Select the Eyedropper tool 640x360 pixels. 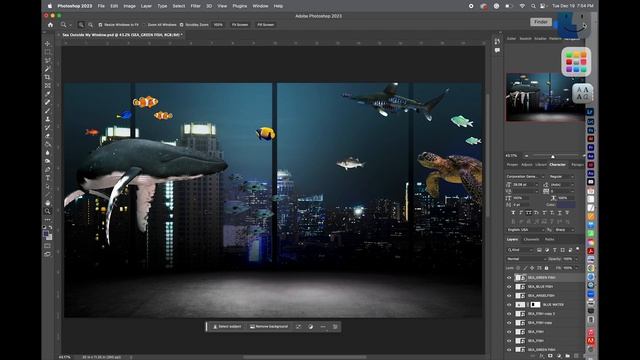tap(47, 93)
